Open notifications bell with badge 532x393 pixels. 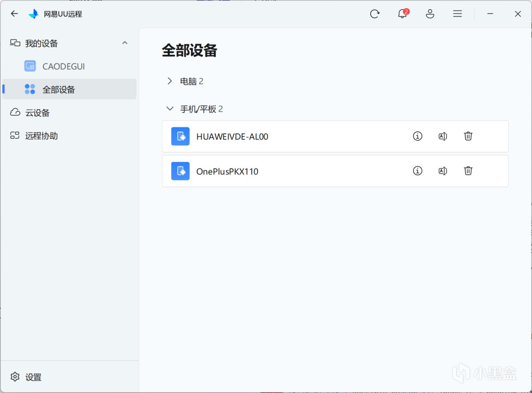tap(402, 14)
